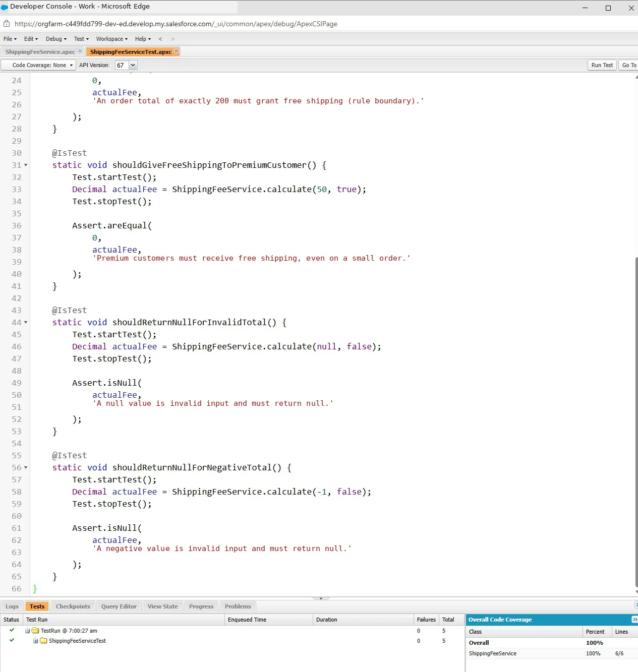Image resolution: width=638 pixels, height=672 pixels.
Task: Open the Help menu
Action: [143, 39]
